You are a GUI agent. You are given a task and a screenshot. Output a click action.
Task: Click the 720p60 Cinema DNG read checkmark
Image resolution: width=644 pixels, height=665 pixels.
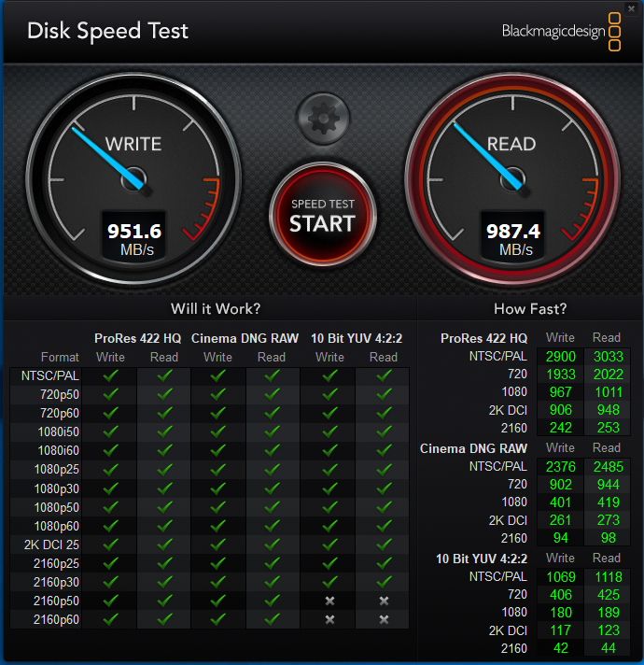(272, 413)
